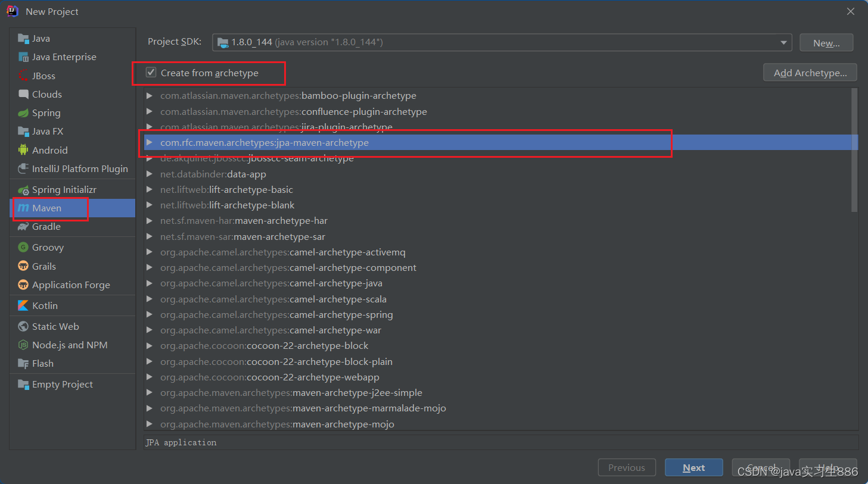Click the SDK folder icon in combo box
868x484 pixels.
pyautogui.click(x=223, y=42)
